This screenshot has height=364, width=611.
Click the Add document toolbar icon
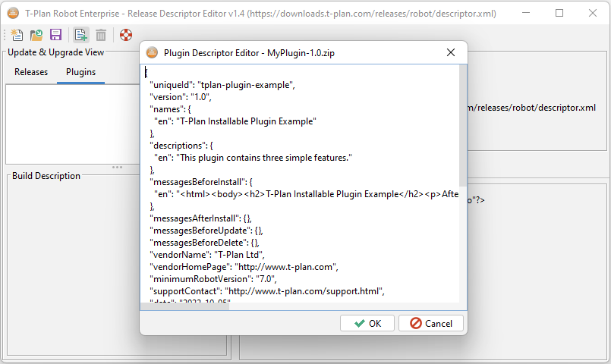point(80,35)
